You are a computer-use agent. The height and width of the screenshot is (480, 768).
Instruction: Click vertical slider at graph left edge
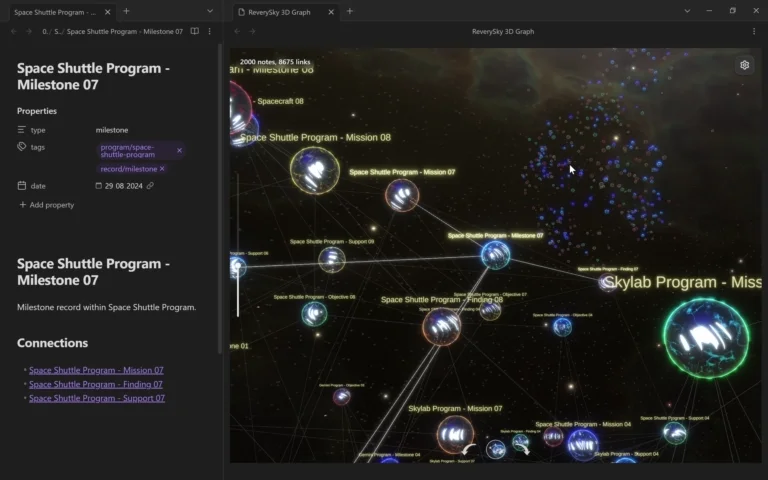point(238,245)
